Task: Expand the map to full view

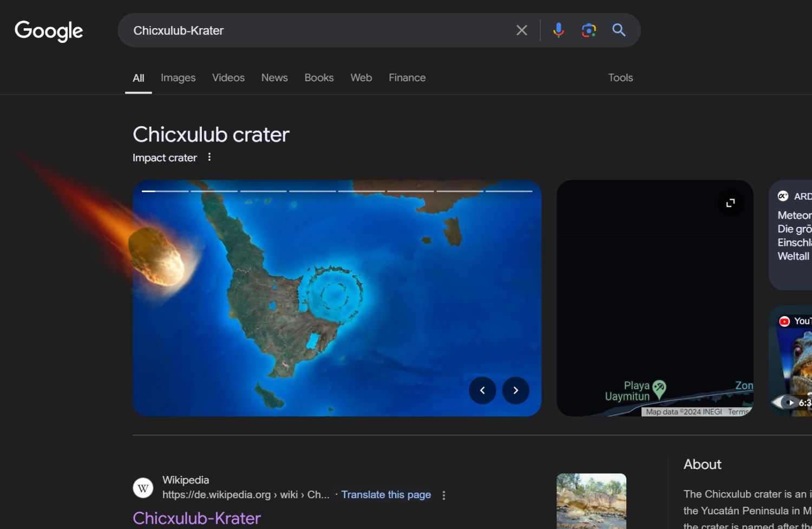Action: 730,203
